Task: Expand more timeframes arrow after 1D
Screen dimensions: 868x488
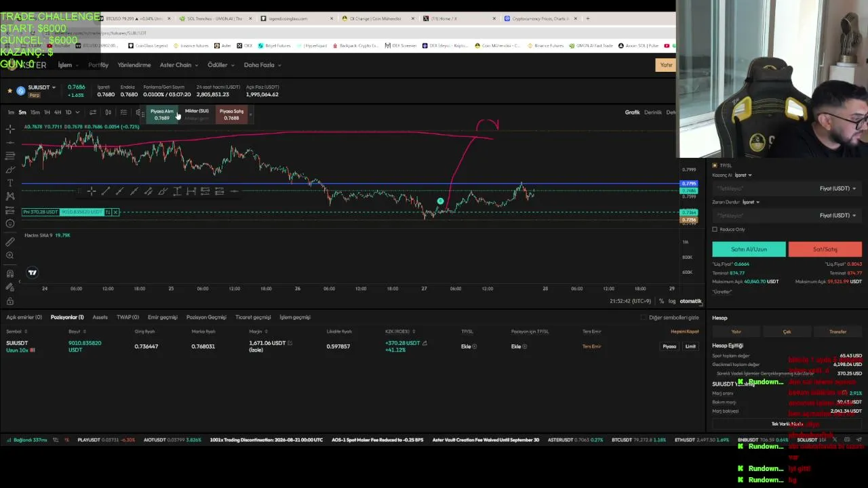Action: (77, 113)
